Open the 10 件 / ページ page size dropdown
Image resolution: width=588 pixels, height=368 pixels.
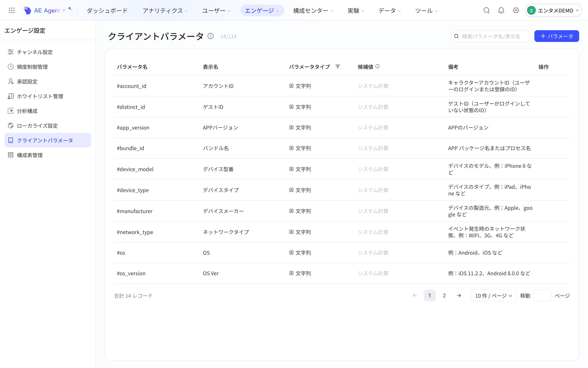[494, 296]
